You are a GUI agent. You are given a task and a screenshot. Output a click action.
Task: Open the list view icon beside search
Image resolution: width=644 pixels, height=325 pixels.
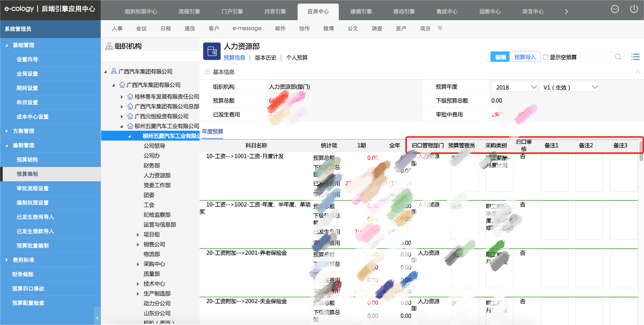click(x=635, y=57)
